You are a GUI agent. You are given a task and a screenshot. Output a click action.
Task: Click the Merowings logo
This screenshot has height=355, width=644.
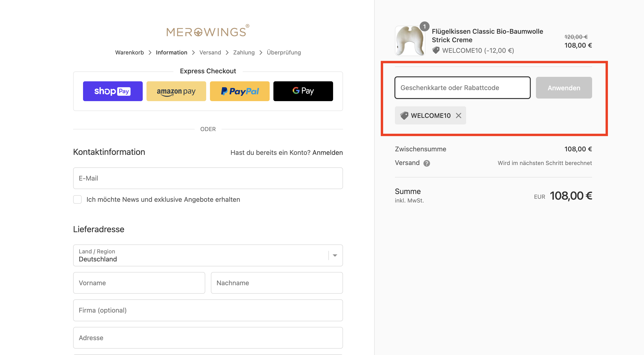208,31
